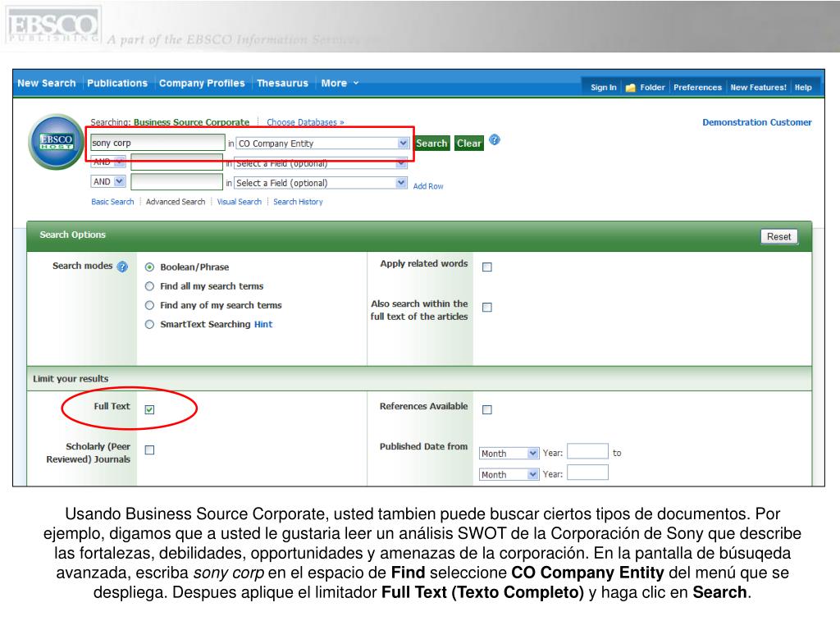This screenshot has height=630, width=840.
Task: Open second Published Date Month dropdown
Action: tap(509, 474)
